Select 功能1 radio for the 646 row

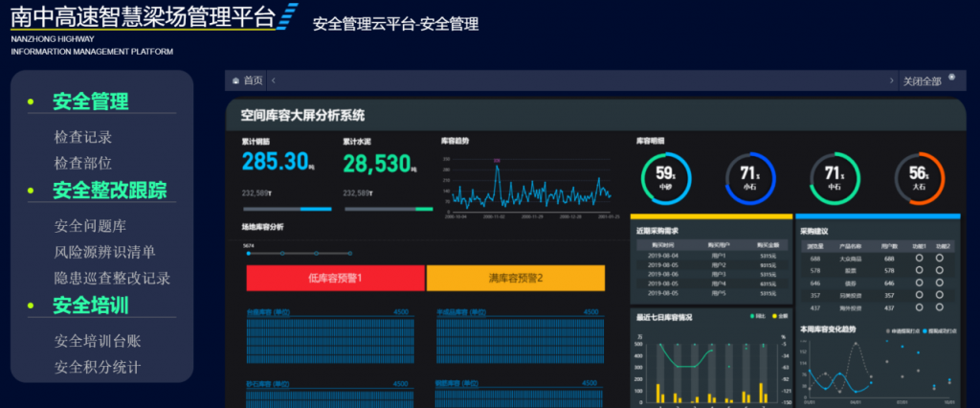coord(918,283)
